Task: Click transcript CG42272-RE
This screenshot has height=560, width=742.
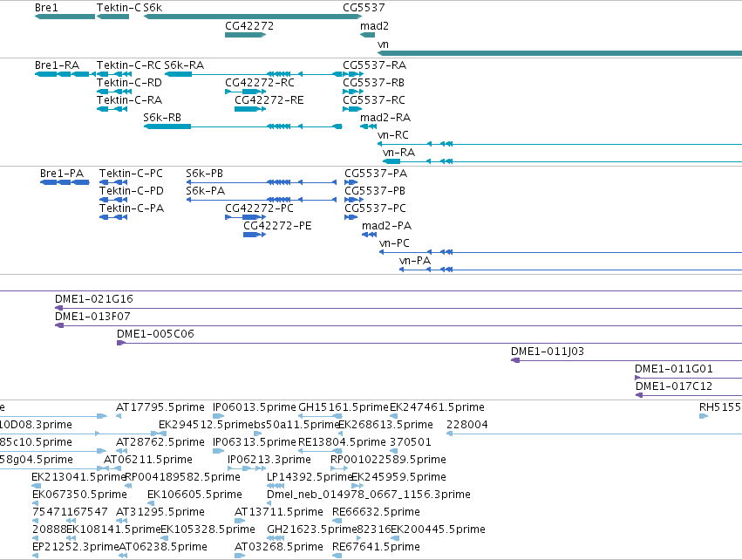Action: pos(250,109)
